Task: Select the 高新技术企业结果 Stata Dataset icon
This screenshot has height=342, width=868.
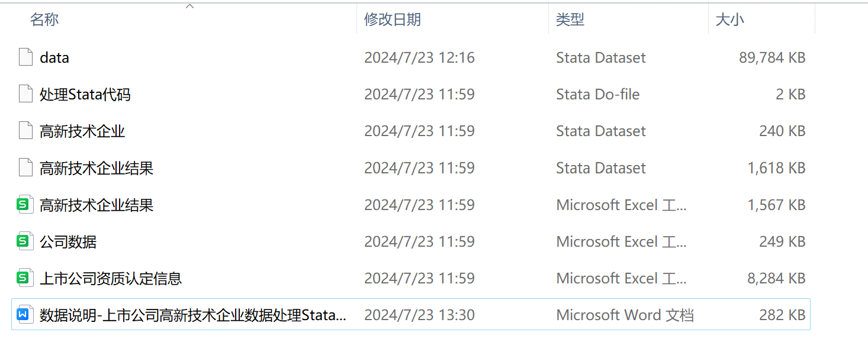Action: (x=25, y=168)
